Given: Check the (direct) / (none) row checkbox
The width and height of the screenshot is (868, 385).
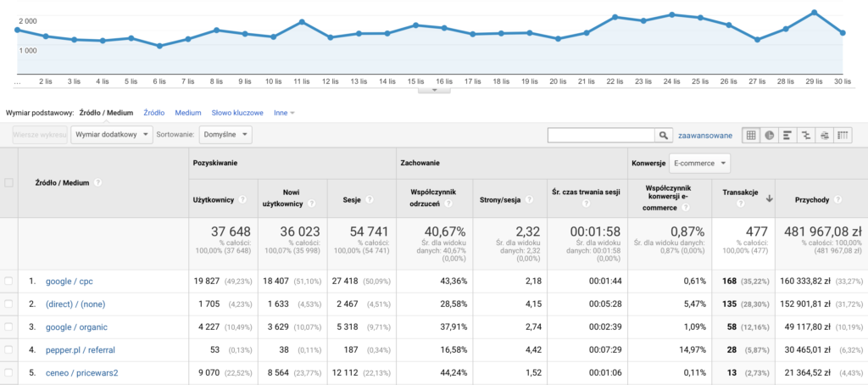Looking at the screenshot, I should (x=8, y=304).
